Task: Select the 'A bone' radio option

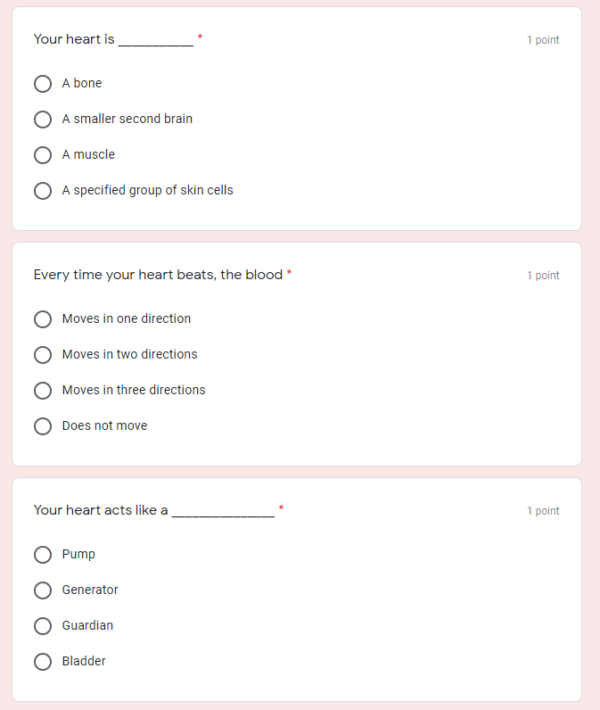Action: (43, 83)
